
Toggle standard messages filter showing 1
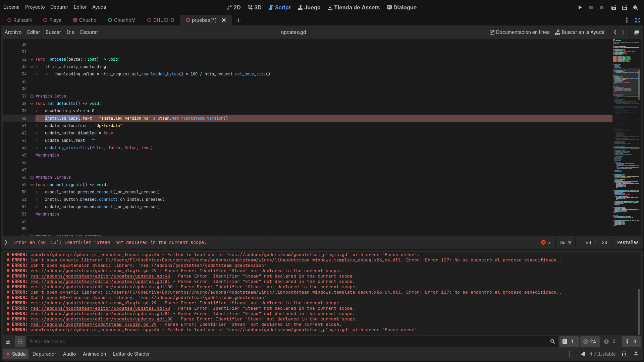click(x=569, y=342)
